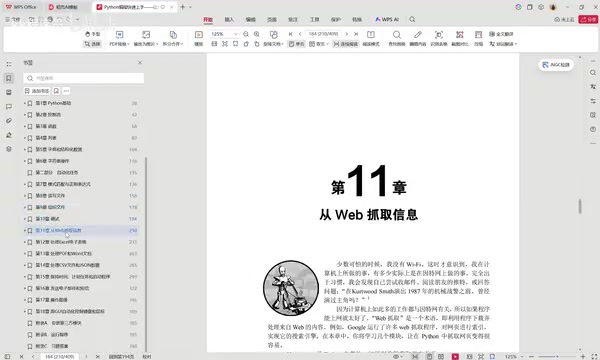Click the zoom in magnifier icon
The width and height of the screenshot is (600, 360).
[257, 34]
